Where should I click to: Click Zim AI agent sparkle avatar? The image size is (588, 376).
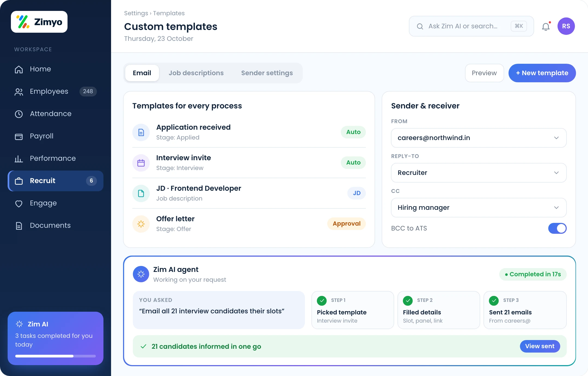pos(141,274)
